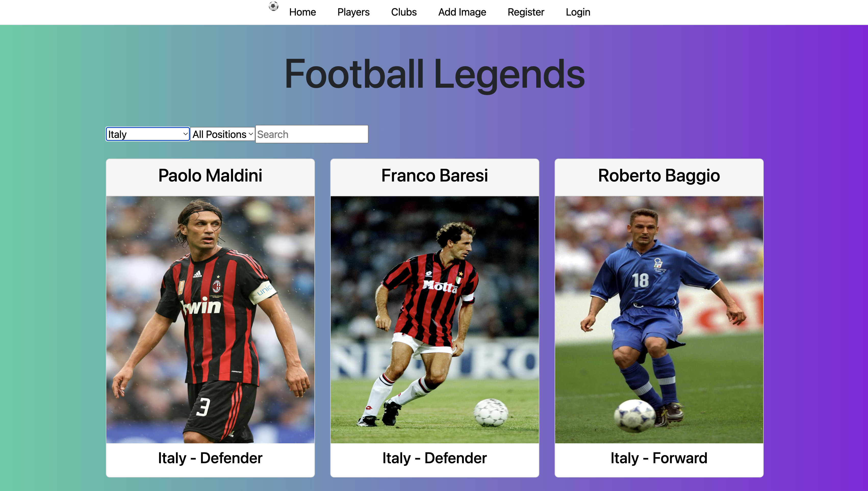
Task: Select the Roberto Baggio card title
Action: (659, 175)
